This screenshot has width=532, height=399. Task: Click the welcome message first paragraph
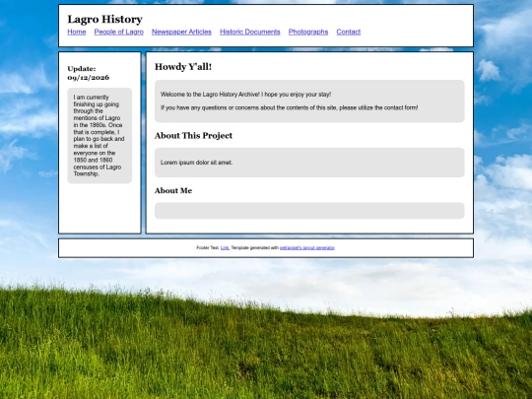pos(245,95)
